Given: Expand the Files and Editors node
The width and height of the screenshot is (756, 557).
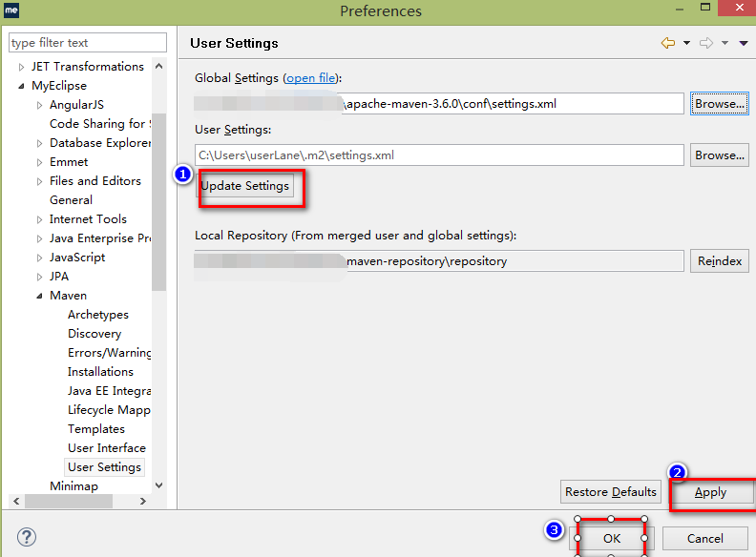Looking at the screenshot, I should pos(39,181).
